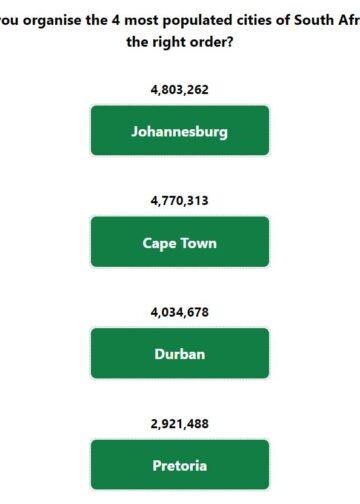Screen dimensions: 360x504
Task: Click the population figure 4,770,313
Action: 180,201
